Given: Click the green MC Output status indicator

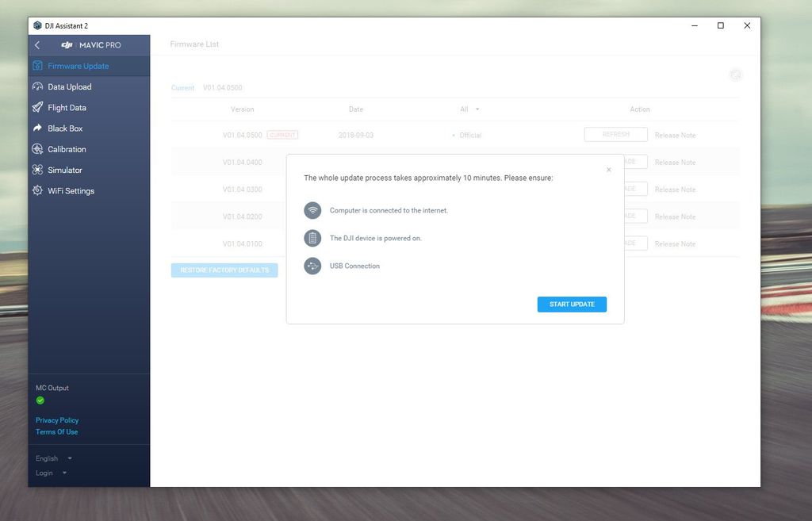Looking at the screenshot, I should [x=40, y=400].
